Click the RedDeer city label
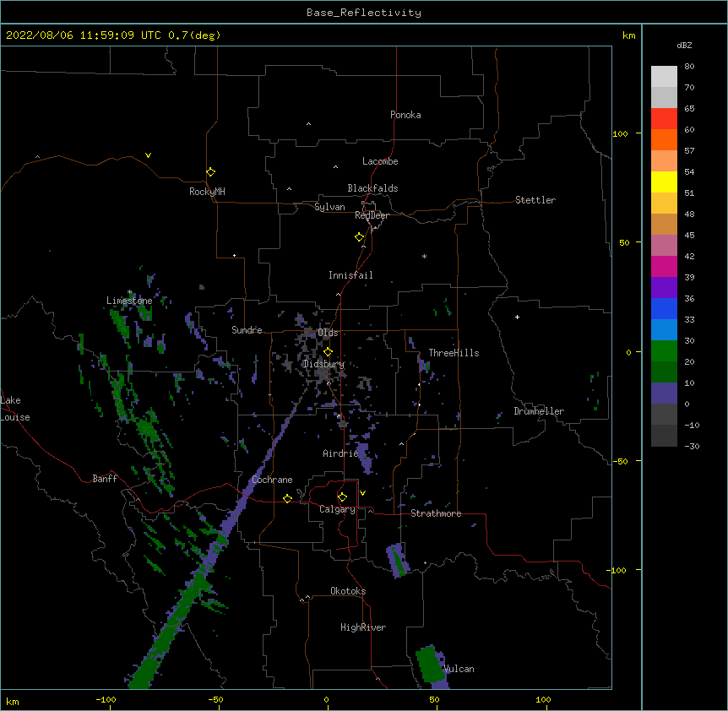The width and height of the screenshot is (728, 711). [372, 215]
